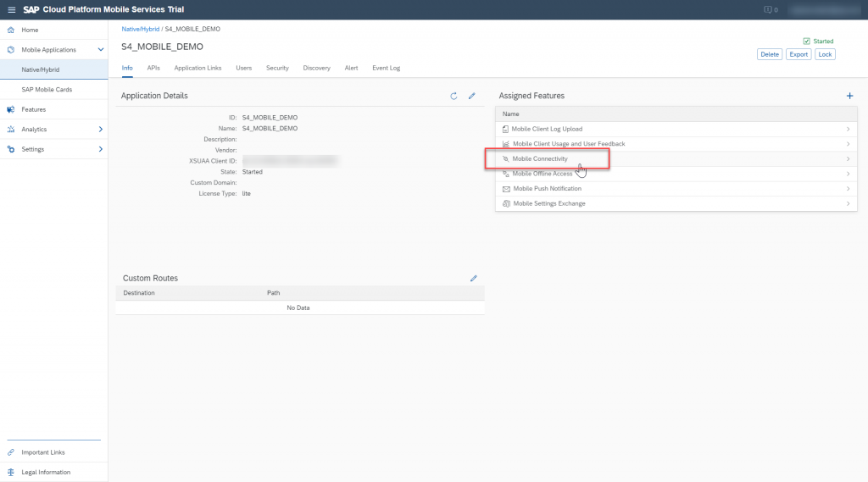Click the Mobile Connectivity icon
Screen dimensions: 868x482
click(x=505, y=158)
